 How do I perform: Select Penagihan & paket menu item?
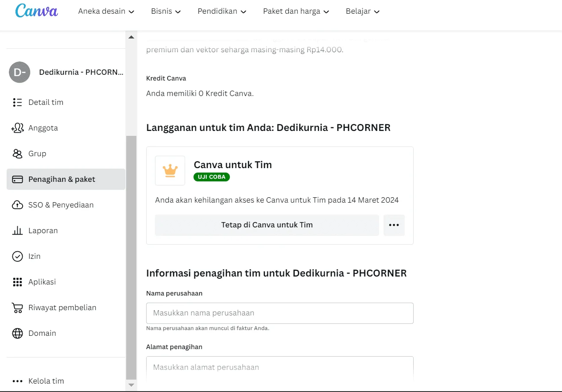click(66, 179)
